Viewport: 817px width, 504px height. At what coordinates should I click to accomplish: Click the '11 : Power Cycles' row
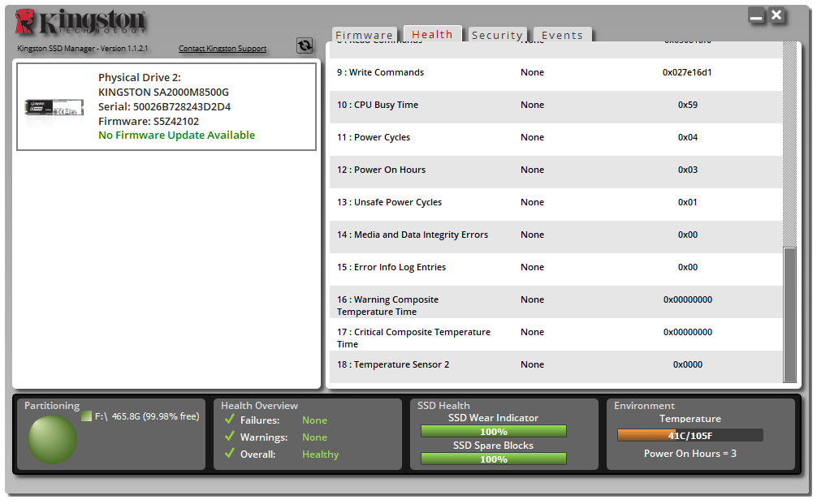pos(556,140)
